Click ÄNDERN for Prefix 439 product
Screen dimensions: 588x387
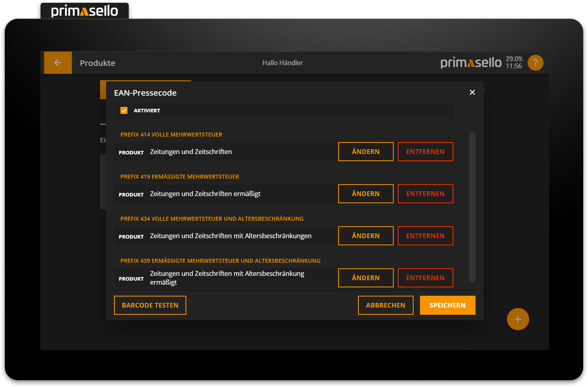[x=366, y=277]
